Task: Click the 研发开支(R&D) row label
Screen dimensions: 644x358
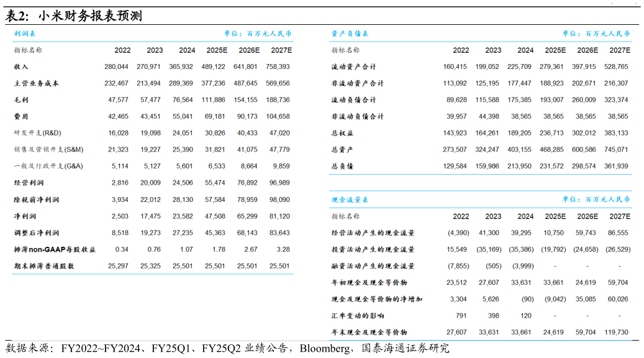Action: (37, 133)
